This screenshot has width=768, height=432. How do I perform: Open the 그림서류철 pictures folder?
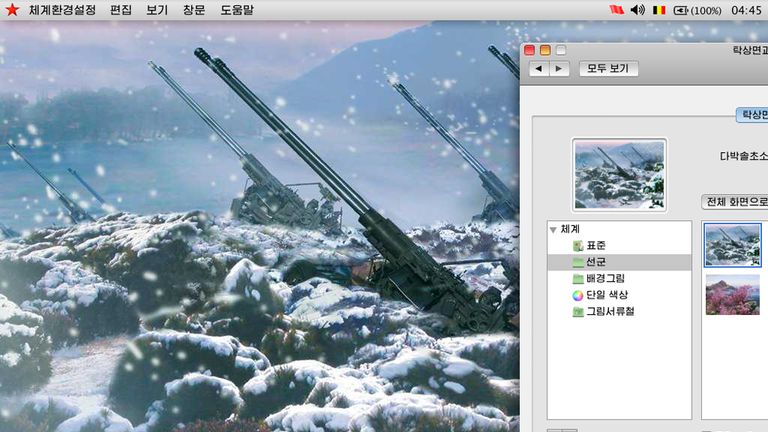coord(577,311)
